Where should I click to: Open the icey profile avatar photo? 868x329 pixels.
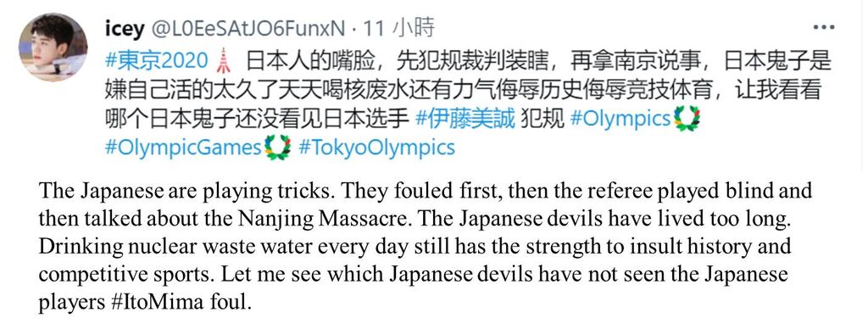click(x=53, y=47)
